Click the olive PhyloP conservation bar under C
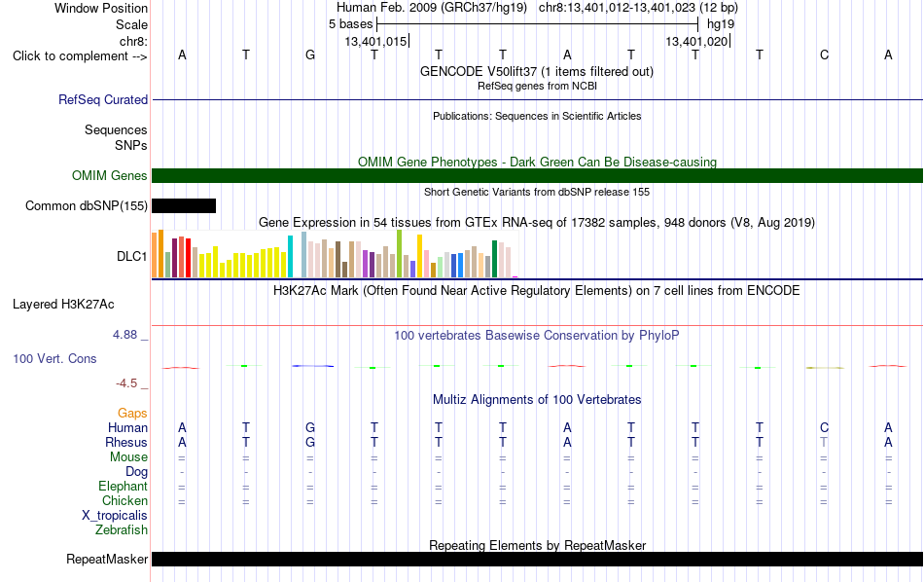The image size is (924, 582). [825, 368]
